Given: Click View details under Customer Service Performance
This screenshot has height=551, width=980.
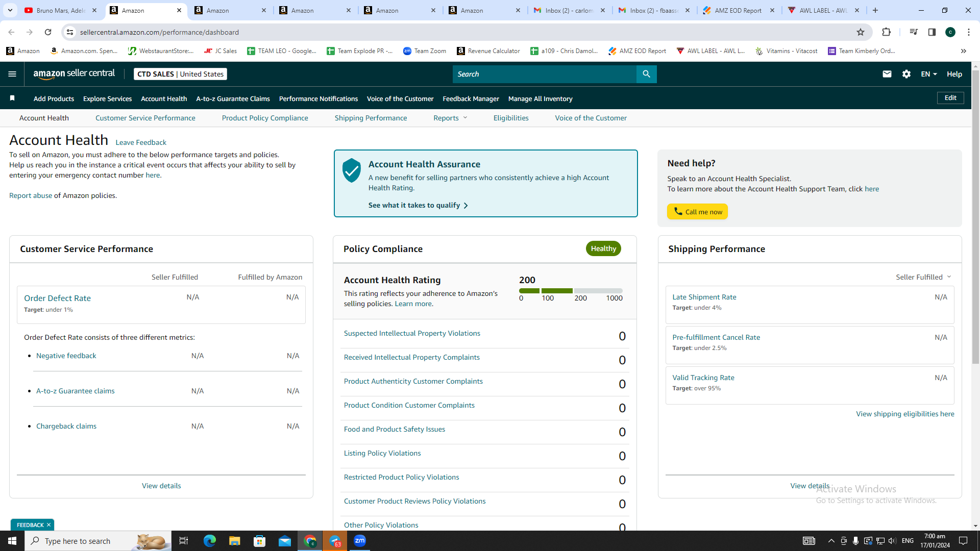Looking at the screenshot, I should coord(161,486).
